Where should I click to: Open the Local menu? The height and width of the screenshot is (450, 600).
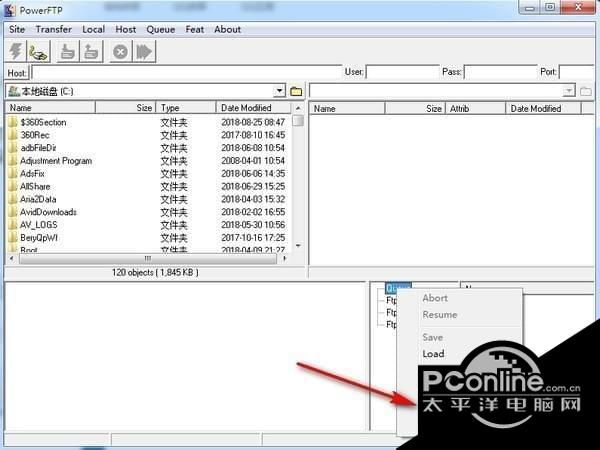pyautogui.click(x=93, y=29)
